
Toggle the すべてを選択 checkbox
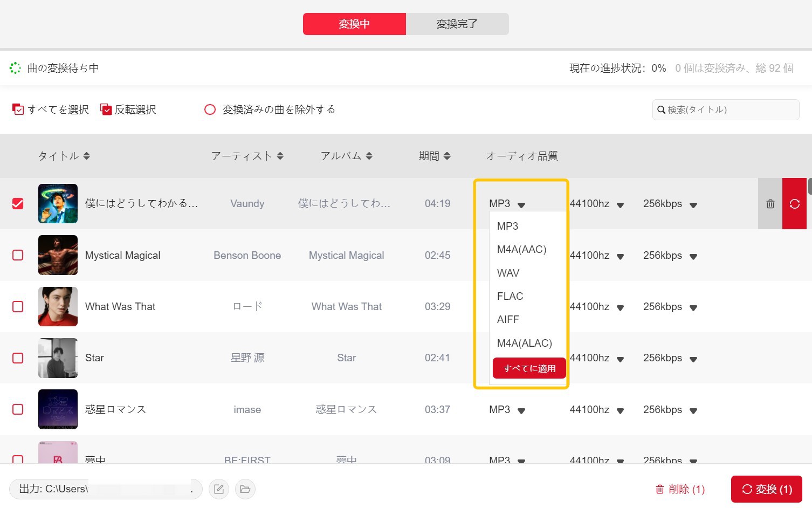pos(18,109)
